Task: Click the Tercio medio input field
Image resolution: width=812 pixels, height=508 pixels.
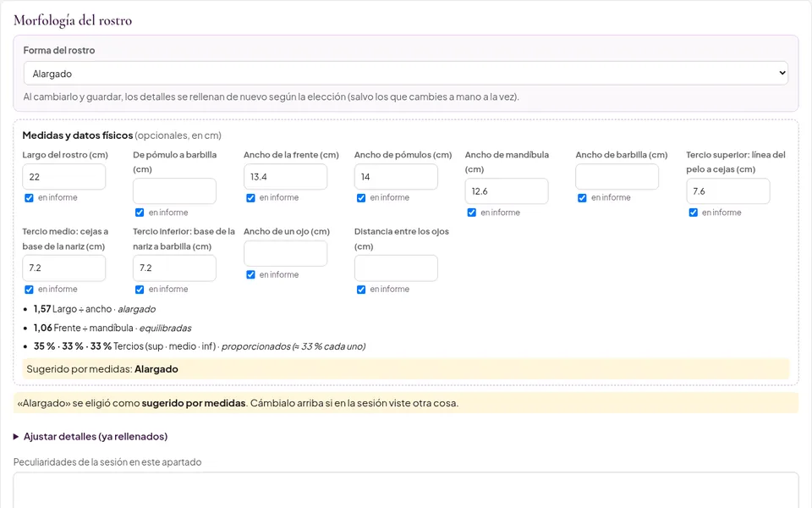Action: 63,268
